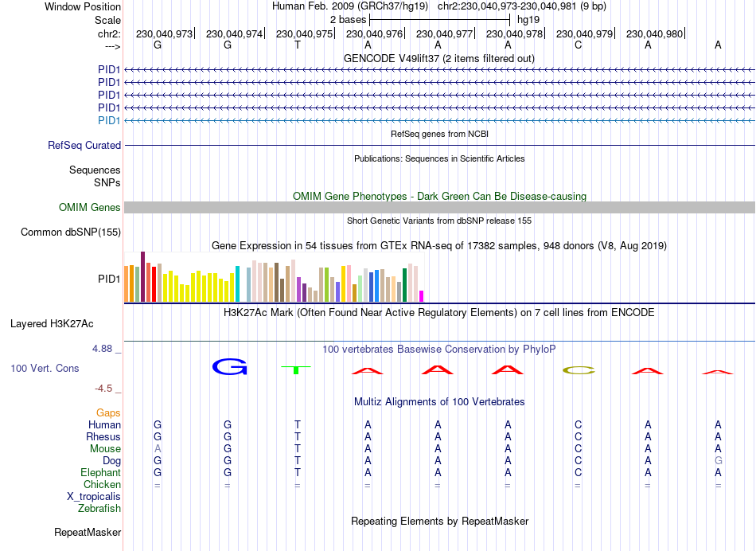The width and height of the screenshot is (756, 551).
Task: Select the SNPs track label
Action: point(107,182)
